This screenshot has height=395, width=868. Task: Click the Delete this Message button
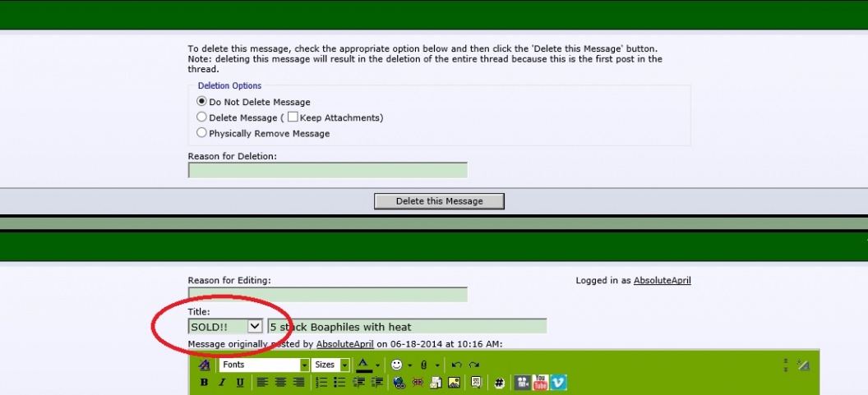coord(439,201)
